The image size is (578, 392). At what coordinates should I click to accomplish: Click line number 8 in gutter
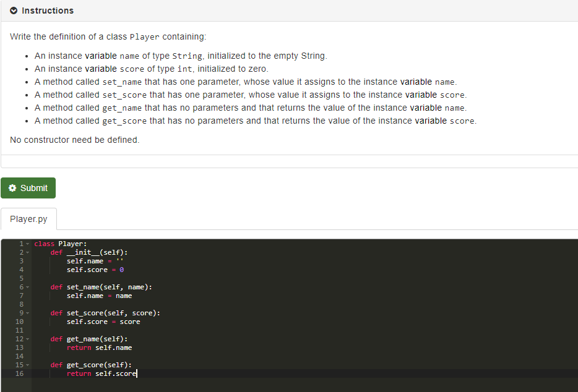click(21, 304)
